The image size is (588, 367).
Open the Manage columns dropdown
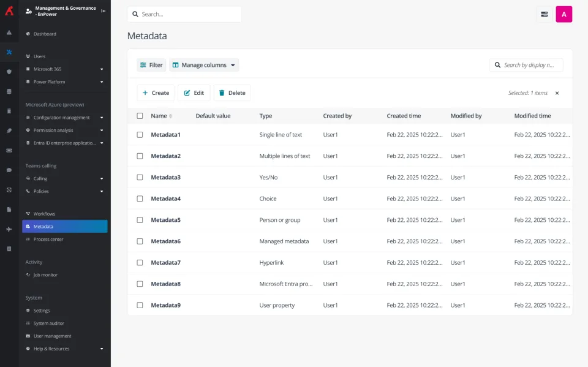[204, 65]
